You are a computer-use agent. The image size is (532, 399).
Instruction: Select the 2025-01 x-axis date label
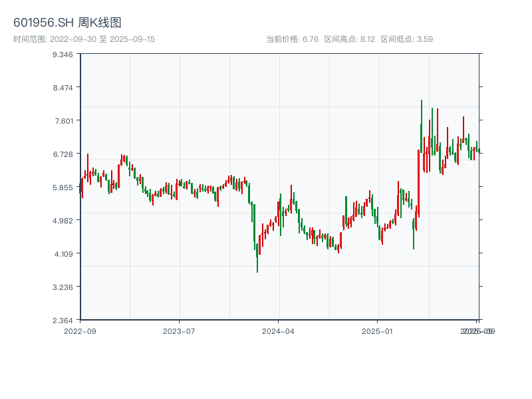tap(378, 331)
